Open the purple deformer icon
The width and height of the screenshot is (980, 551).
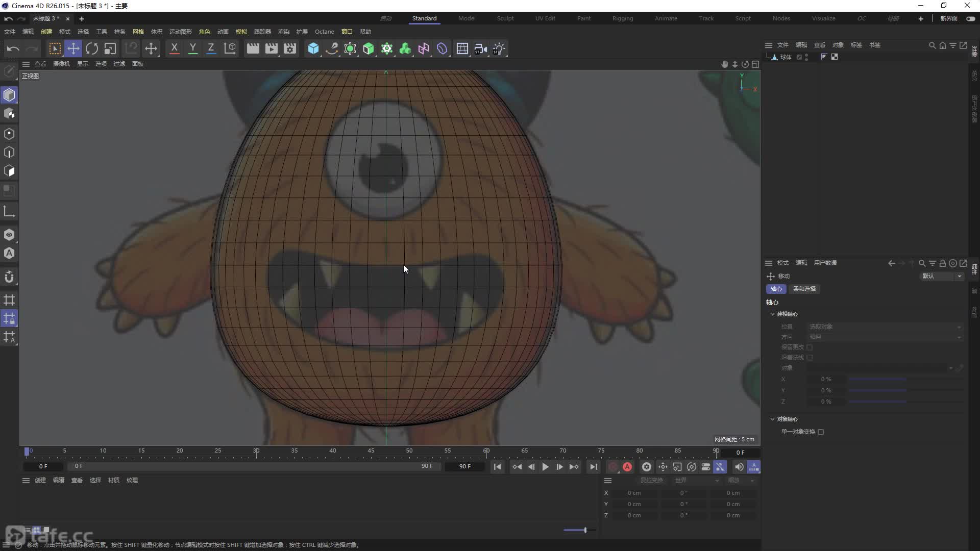[x=442, y=48]
